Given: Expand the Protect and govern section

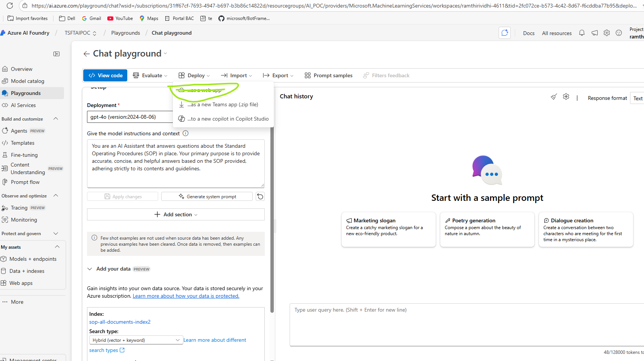Looking at the screenshot, I should 56,234.
